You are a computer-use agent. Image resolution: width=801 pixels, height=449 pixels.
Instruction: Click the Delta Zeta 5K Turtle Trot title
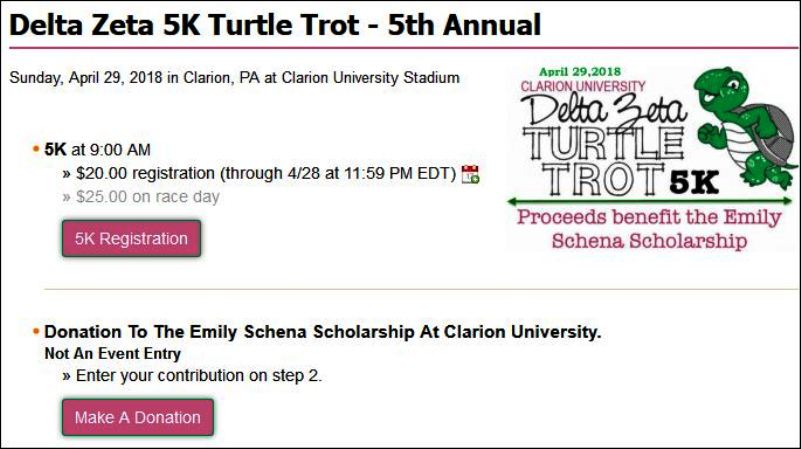[x=275, y=25]
